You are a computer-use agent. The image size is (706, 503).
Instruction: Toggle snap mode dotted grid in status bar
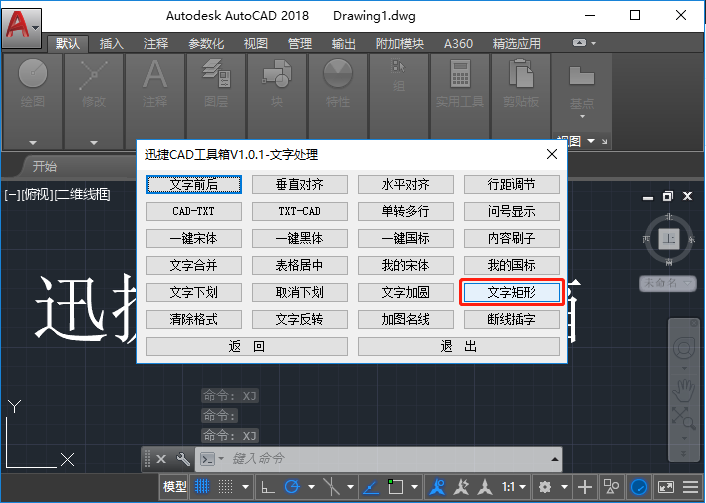pos(226,487)
